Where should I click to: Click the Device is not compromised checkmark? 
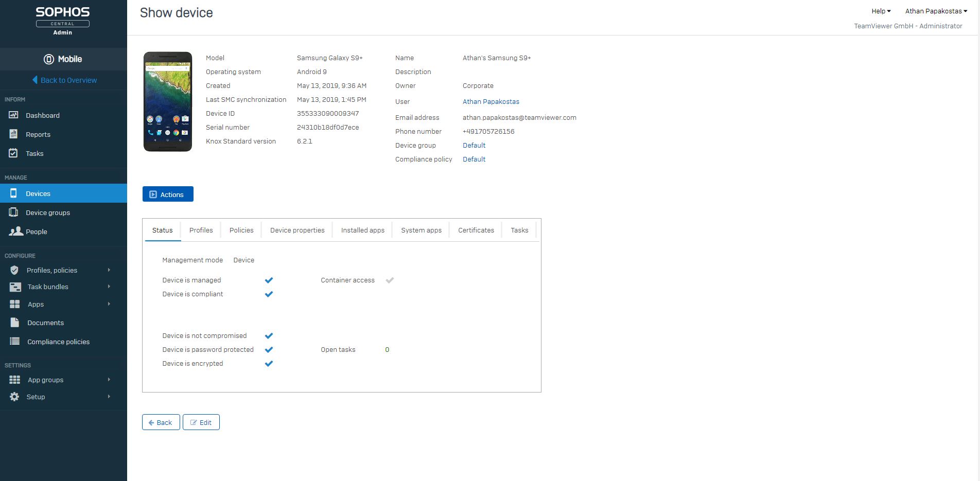pyautogui.click(x=269, y=336)
